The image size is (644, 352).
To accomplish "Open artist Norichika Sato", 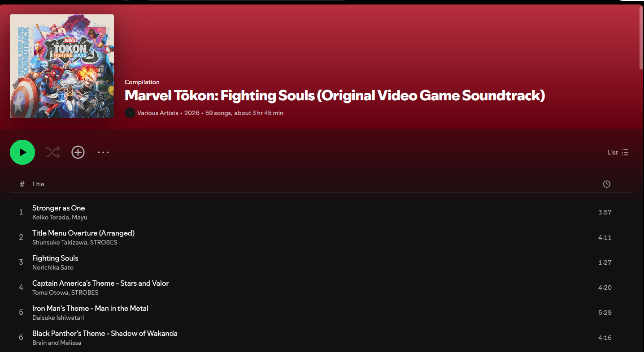I will pyautogui.click(x=53, y=267).
